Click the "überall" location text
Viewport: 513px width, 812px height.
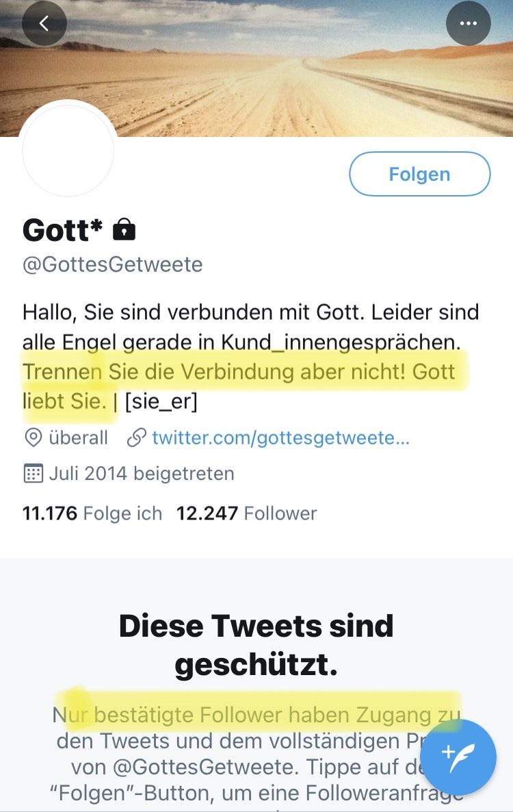(79, 438)
